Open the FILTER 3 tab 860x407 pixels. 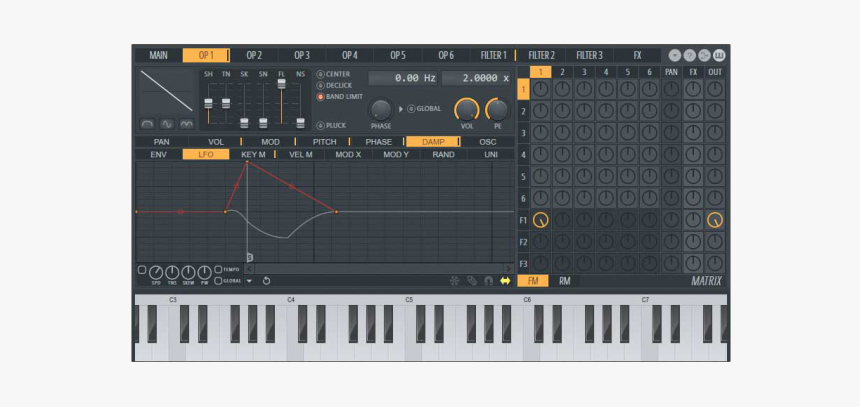pyautogui.click(x=590, y=55)
